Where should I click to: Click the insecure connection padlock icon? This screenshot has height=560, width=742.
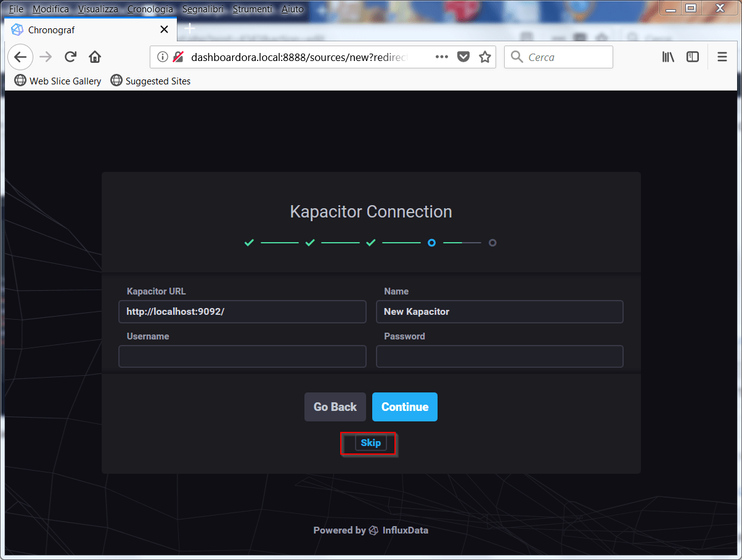[178, 57]
